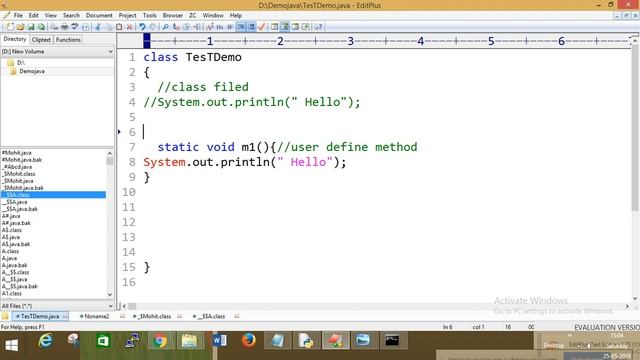Open the Project menu
The height and width of the screenshot is (360, 640).
pos(127,16)
